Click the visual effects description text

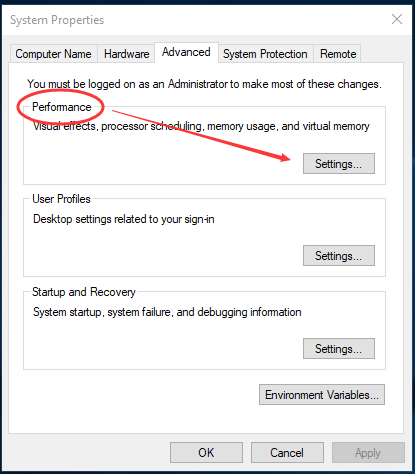pos(201,126)
